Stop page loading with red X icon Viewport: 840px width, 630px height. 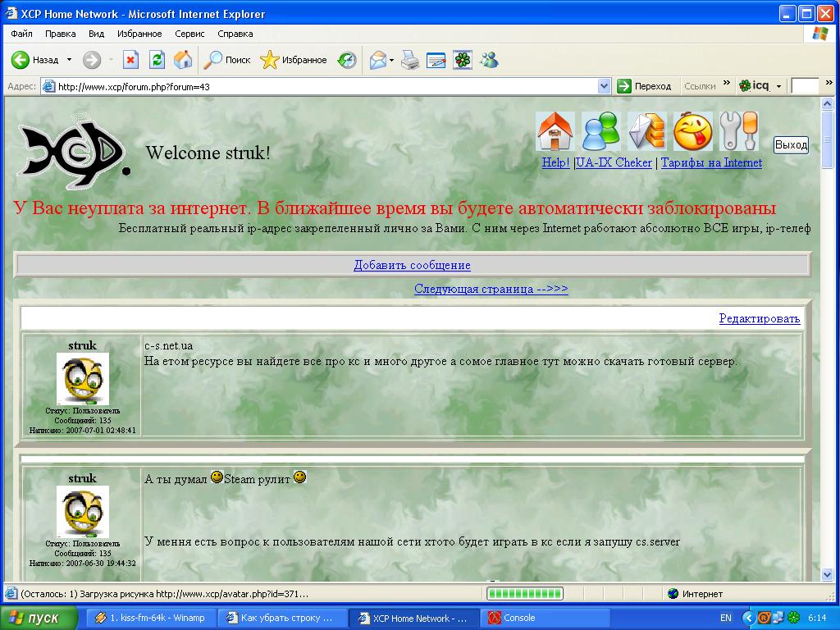(x=130, y=60)
